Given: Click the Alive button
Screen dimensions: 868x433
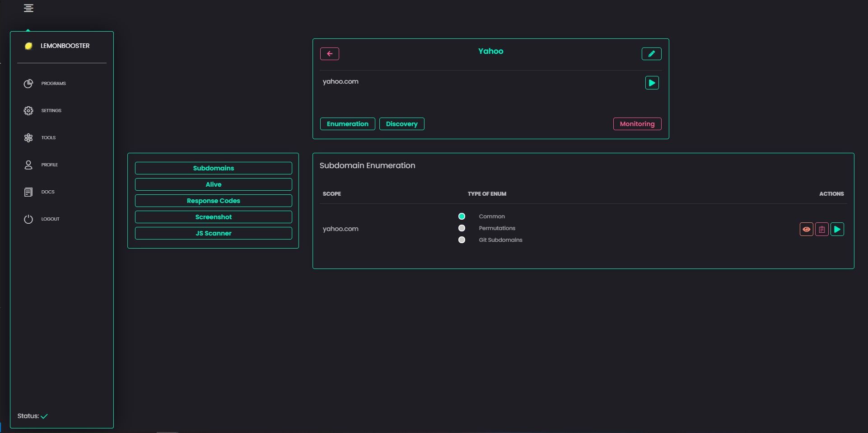Looking at the screenshot, I should 214,184.
